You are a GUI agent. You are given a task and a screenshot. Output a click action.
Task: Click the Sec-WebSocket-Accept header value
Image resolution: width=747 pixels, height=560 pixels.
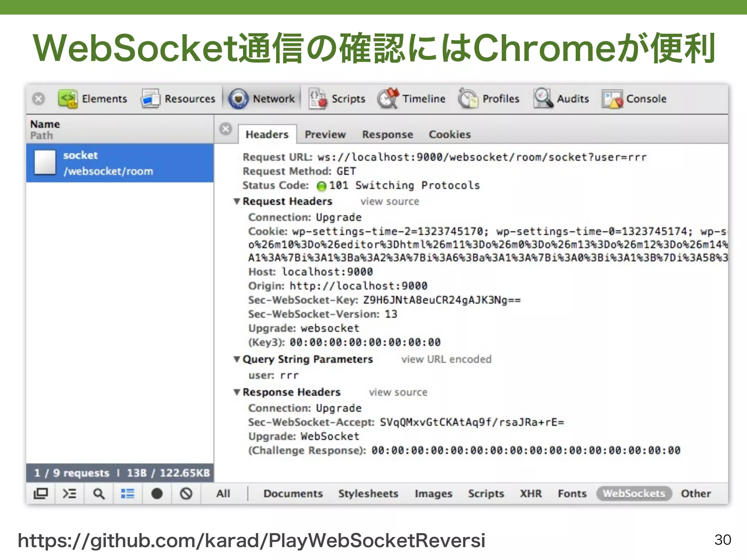point(472,423)
